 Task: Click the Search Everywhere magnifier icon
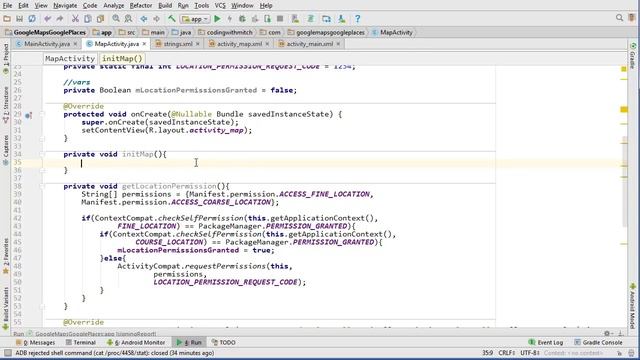(x=620, y=18)
